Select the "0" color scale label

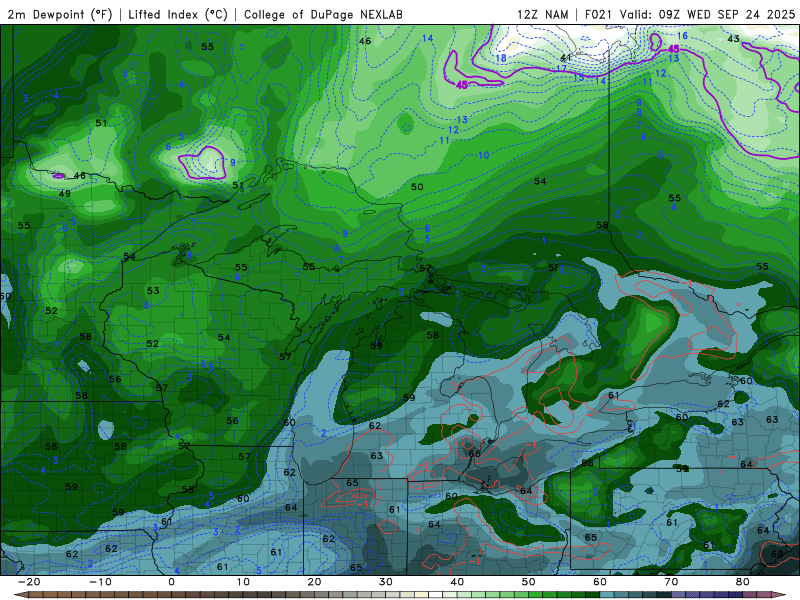pyautogui.click(x=171, y=582)
